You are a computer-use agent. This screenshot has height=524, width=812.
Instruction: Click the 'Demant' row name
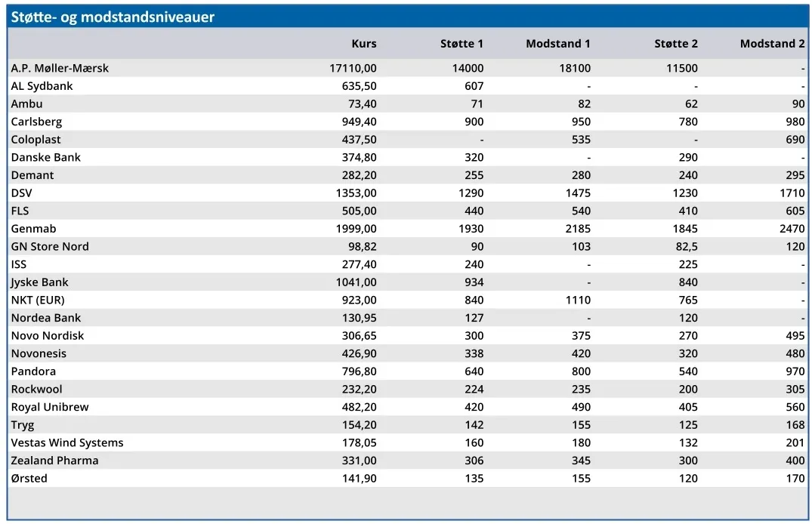[x=32, y=175]
